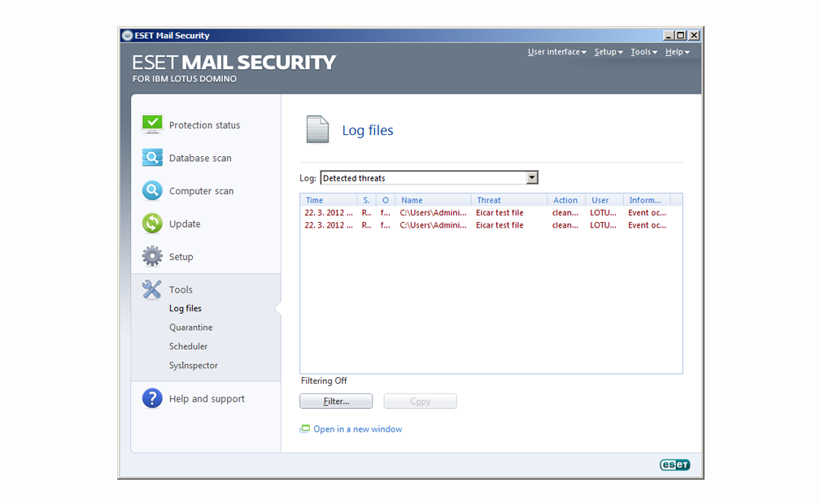Viewport: 820px width, 504px height.
Task: Click the small window icon beside Open in a new window
Action: pos(304,428)
